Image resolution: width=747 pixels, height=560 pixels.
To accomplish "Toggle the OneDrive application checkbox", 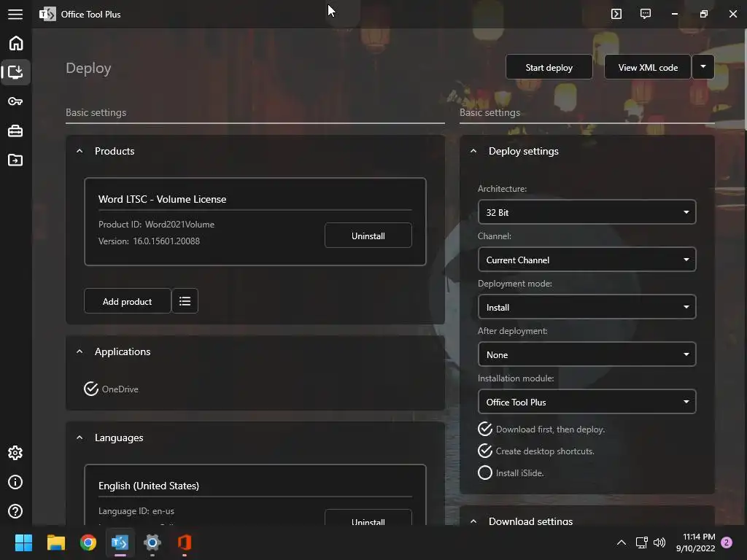I will pyautogui.click(x=111, y=389).
